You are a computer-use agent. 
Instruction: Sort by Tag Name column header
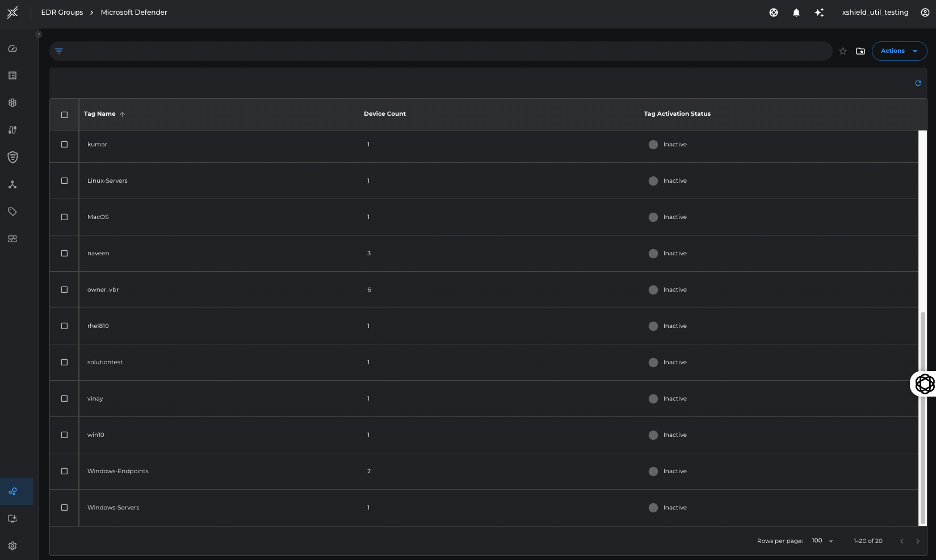pos(100,114)
